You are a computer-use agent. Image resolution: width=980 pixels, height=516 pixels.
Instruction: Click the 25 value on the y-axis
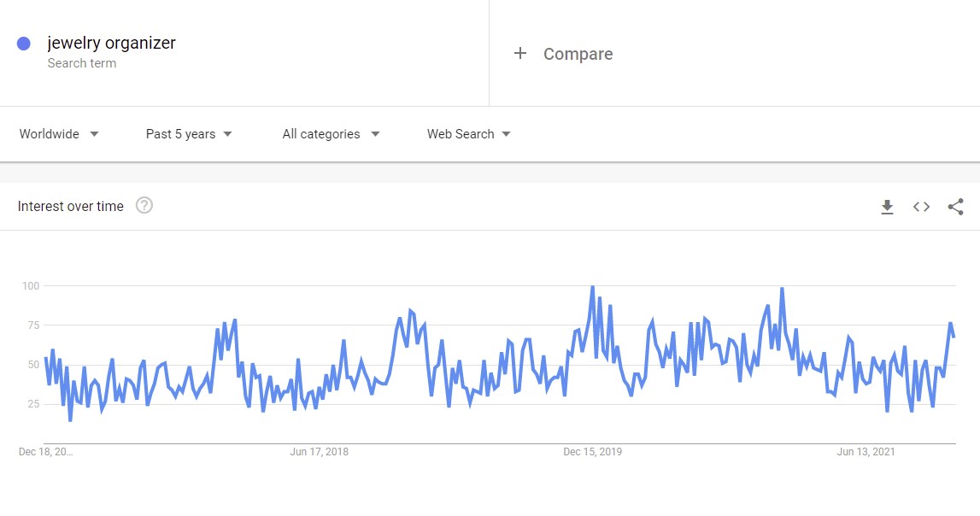[x=34, y=403]
